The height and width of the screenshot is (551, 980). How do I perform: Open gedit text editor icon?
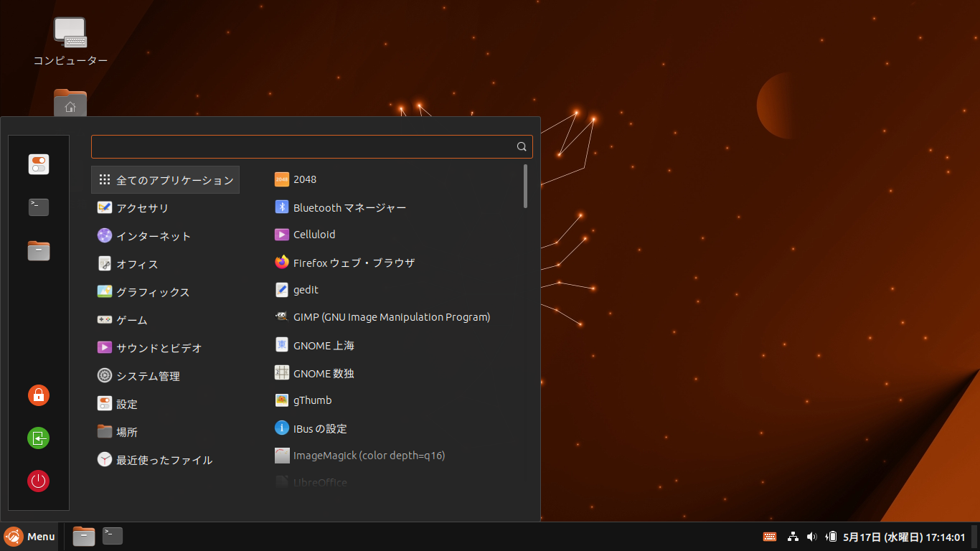pos(281,290)
